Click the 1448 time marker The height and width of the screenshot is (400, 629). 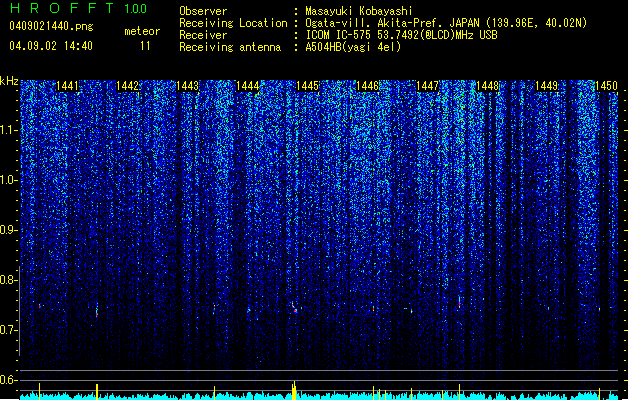(487, 86)
